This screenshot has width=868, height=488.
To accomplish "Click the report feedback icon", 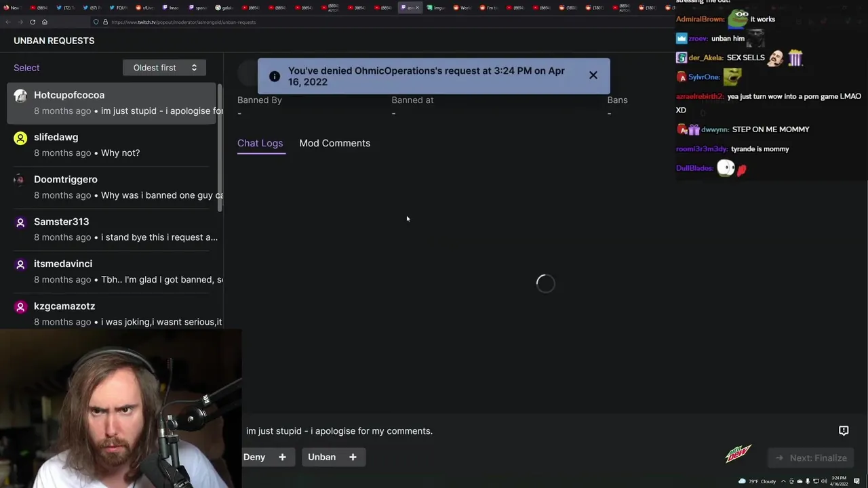I will [x=844, y=430].
